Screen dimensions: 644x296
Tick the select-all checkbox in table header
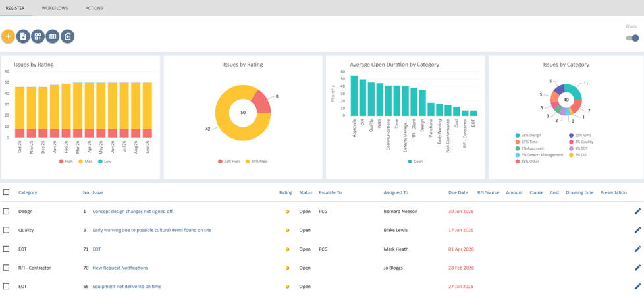(x=6, y=192)
